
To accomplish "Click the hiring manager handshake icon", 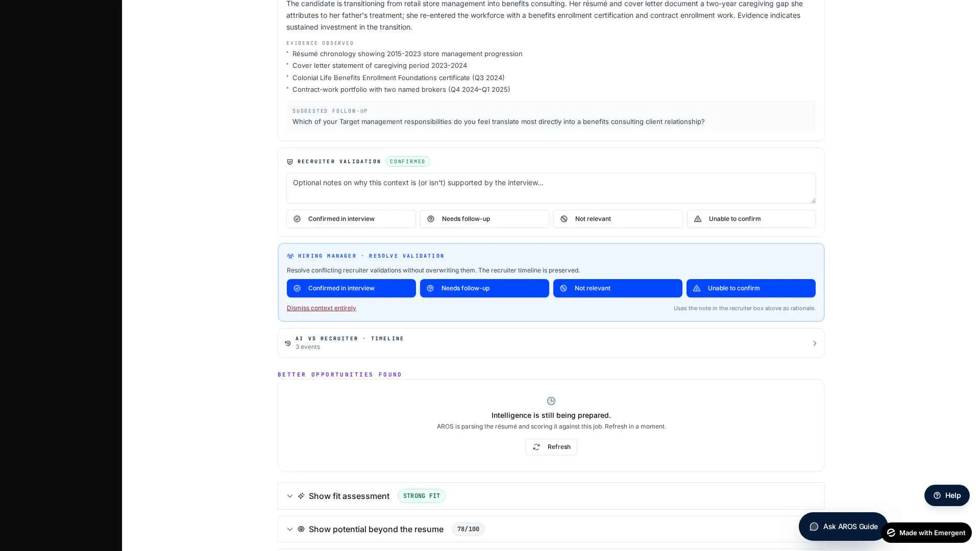I will coord(290,256).
